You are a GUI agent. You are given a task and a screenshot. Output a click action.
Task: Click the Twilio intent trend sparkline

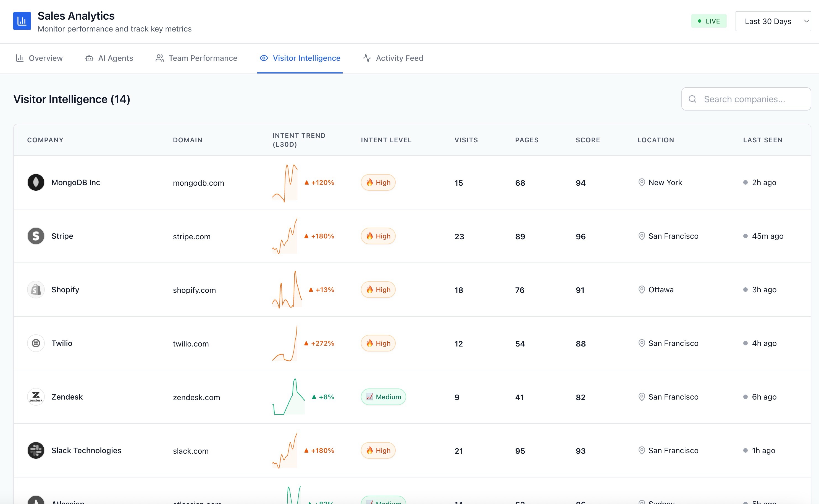tap(285, 343)
